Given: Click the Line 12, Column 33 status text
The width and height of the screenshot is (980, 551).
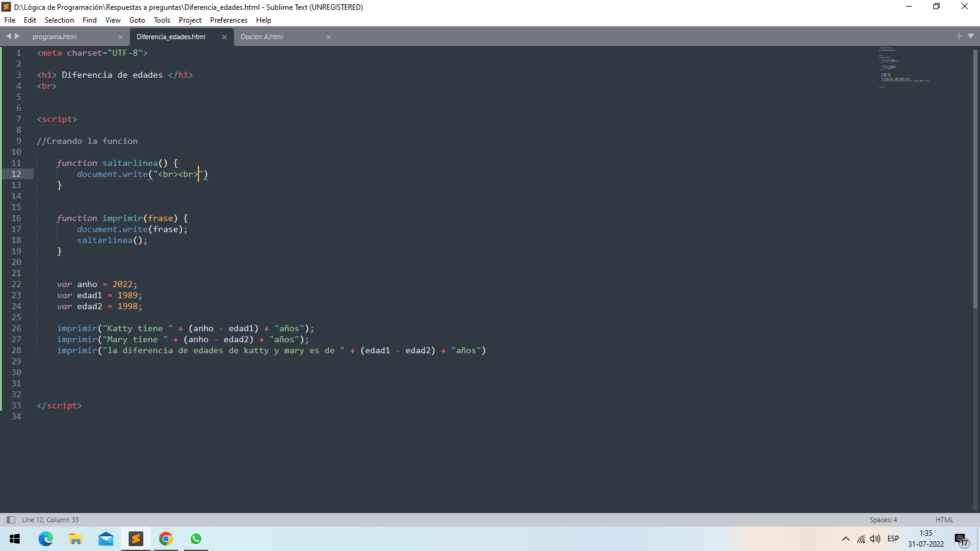Looking at the screenshot, I should [50, 520].
